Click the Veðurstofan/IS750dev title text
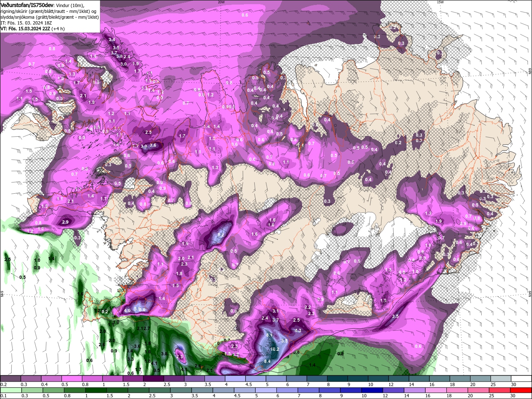The height and width of the screenshot is (399, 532). point(27,5)
